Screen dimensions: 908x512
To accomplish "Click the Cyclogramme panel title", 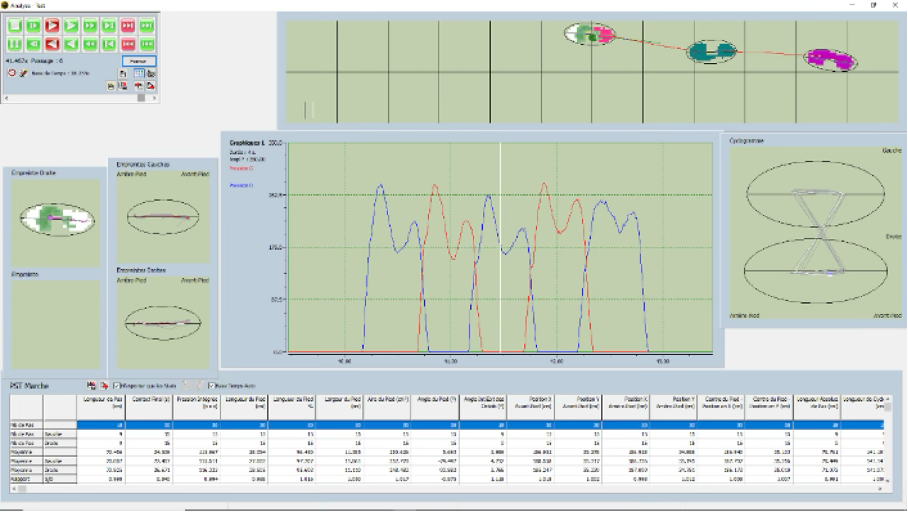I will click(x=746, y=141).
